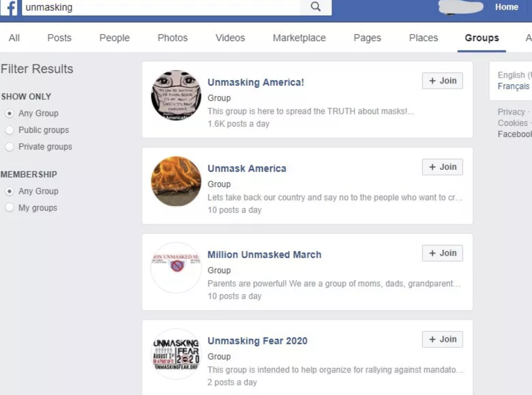Open Unmasking America! group avatar
Screen dimensions: 532x395
[176, 96]
